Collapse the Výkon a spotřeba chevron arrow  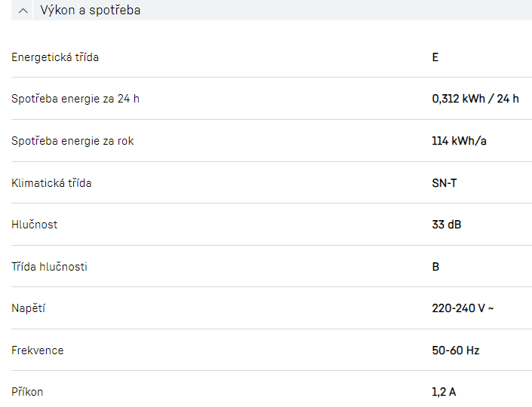23,11
